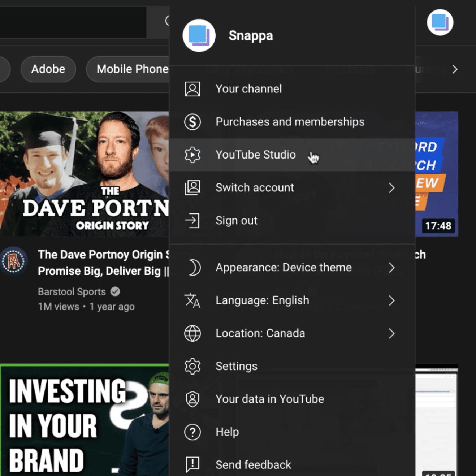The image size is (476, 476).
Task: Open the Your channel menu item
Action: (292, 89)
